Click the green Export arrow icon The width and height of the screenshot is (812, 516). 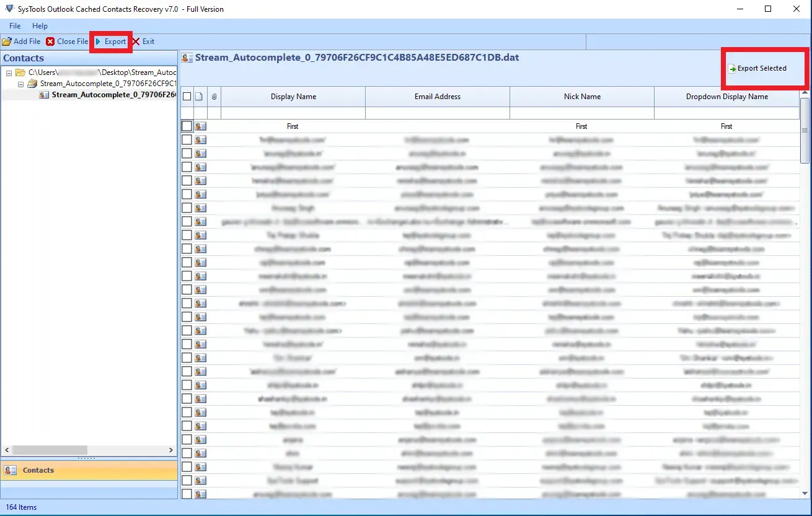pos(99,42)
